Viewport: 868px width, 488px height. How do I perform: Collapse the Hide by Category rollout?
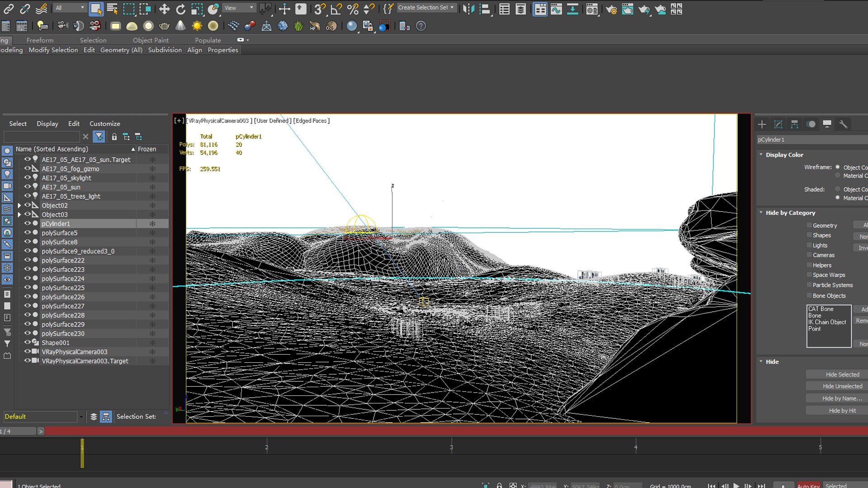[x=761, y=212]
